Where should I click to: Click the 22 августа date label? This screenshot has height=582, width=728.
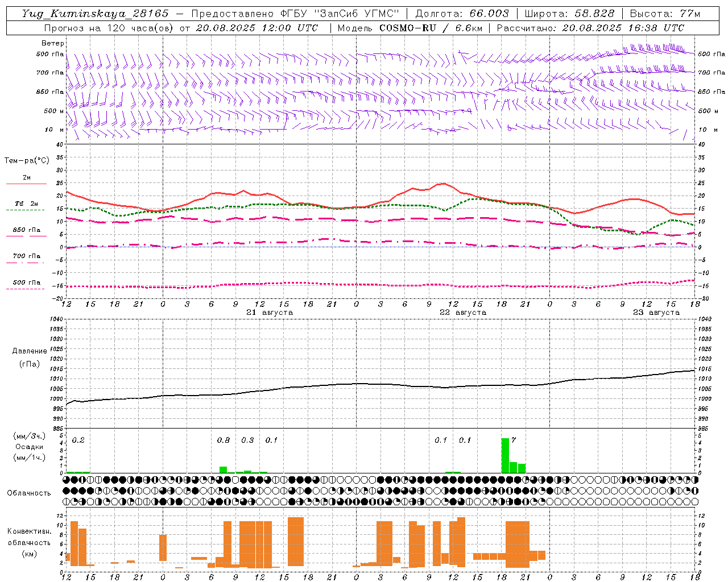tap(463, 313)
